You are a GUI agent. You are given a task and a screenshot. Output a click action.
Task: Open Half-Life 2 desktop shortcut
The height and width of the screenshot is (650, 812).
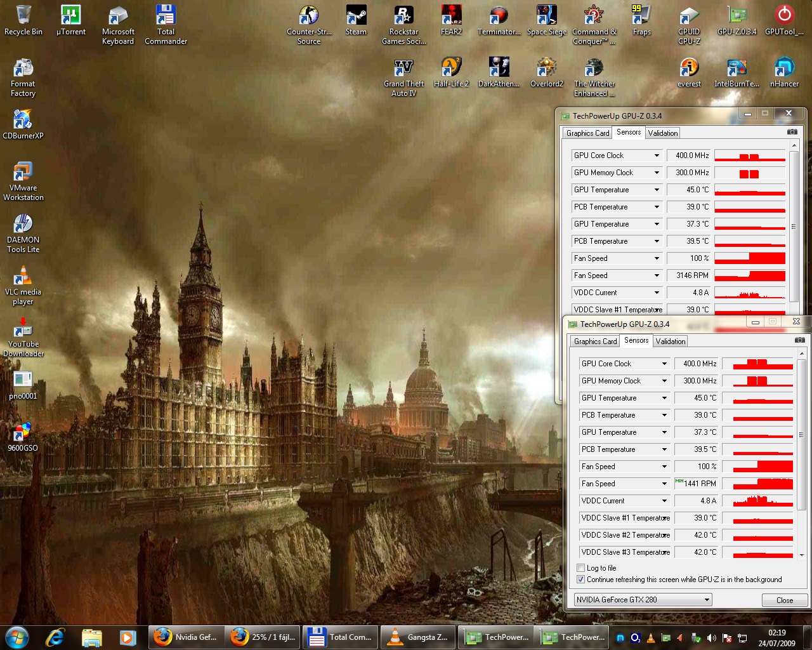click(x=451, y=72)
